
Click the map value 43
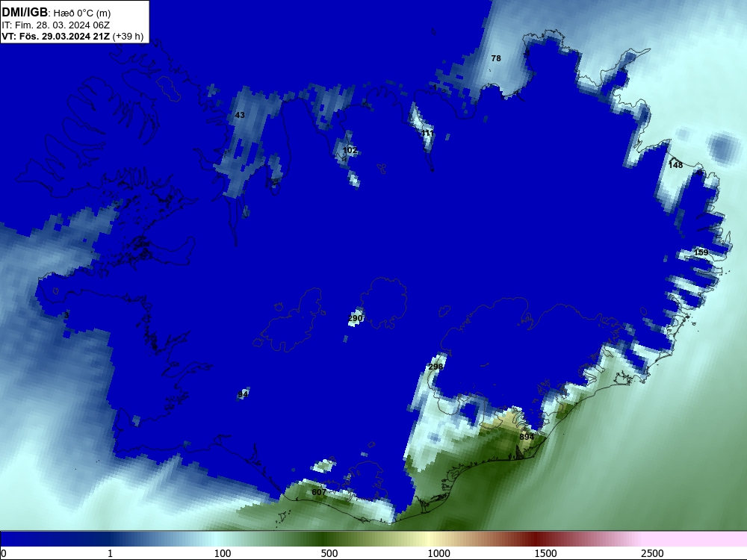click(x=240, y=115)
